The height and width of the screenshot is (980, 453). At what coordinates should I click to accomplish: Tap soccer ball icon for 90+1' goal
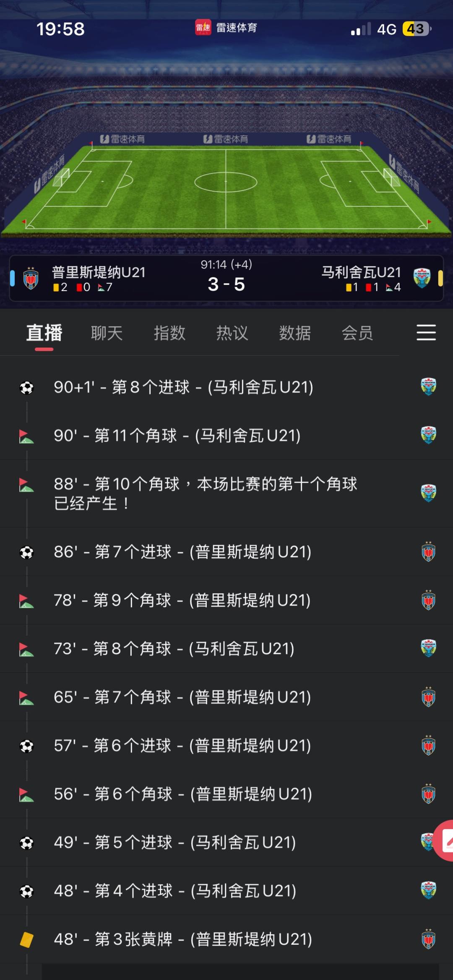[26, 387]
